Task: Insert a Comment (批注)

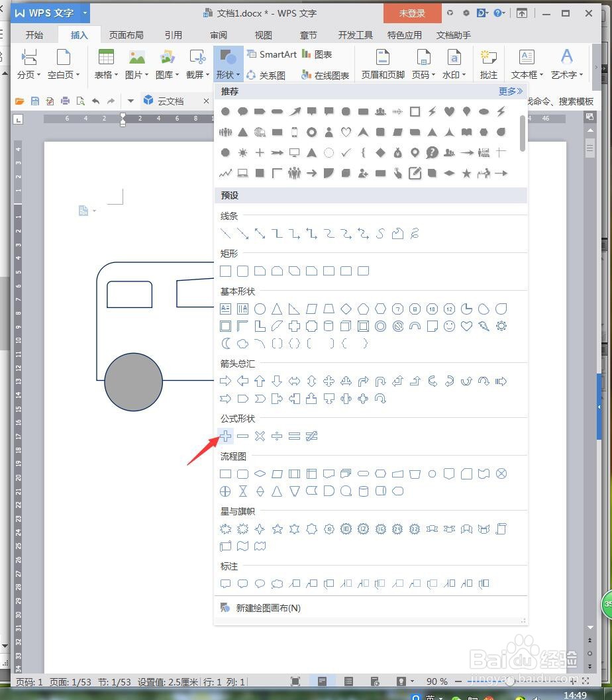Action: 488,64
